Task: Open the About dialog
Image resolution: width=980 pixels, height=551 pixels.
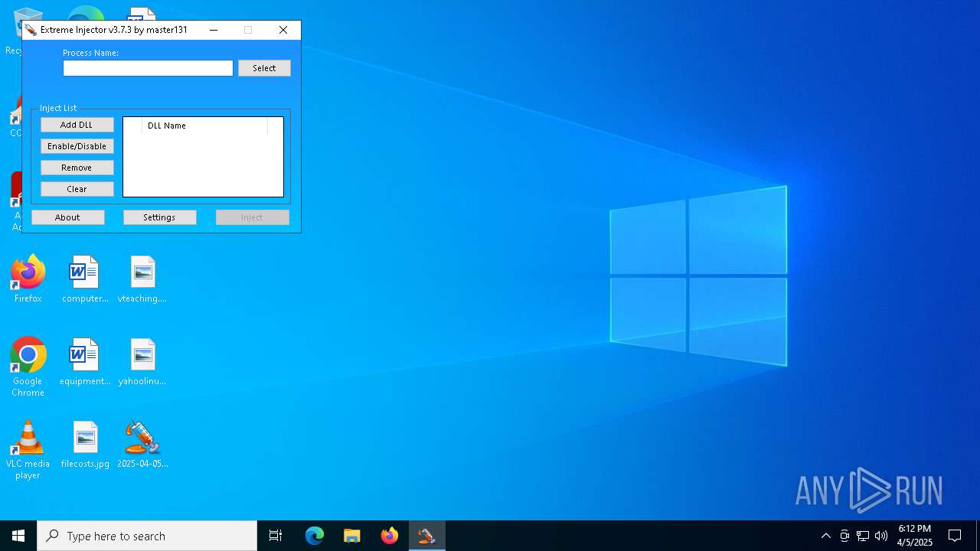Action: (67, 217)
